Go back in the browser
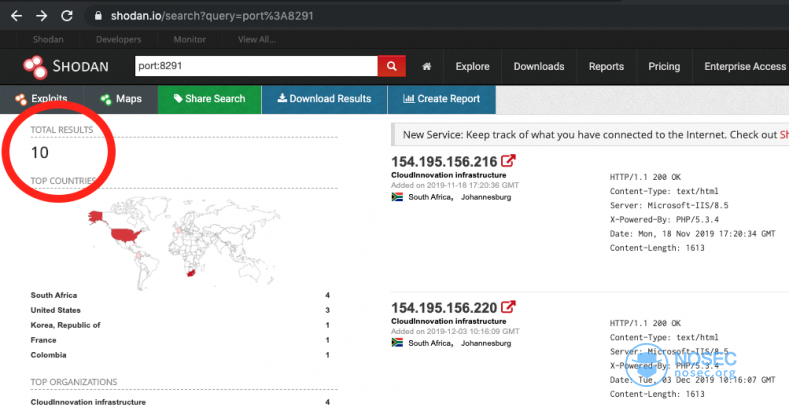The image size is (789, 411). coord(16,16)
